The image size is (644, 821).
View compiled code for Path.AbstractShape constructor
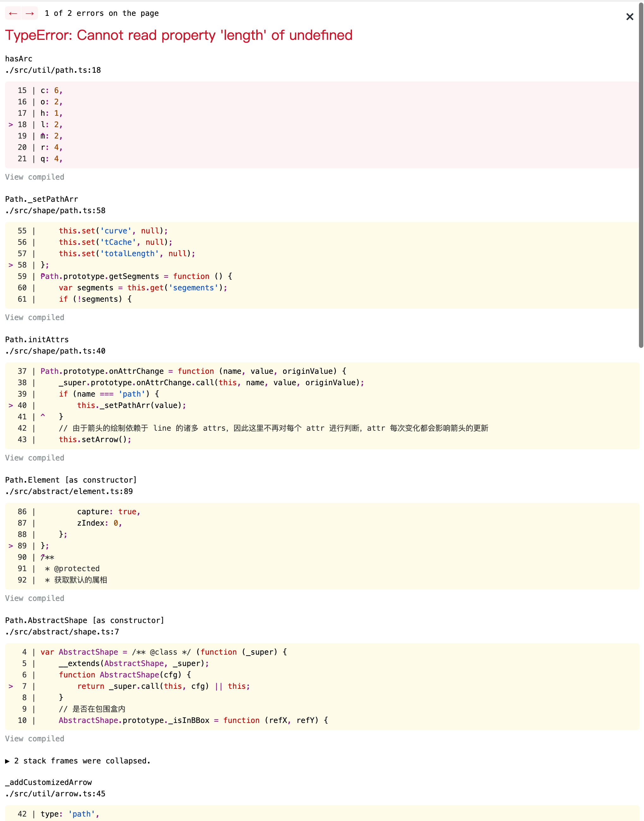coord(34,738)
